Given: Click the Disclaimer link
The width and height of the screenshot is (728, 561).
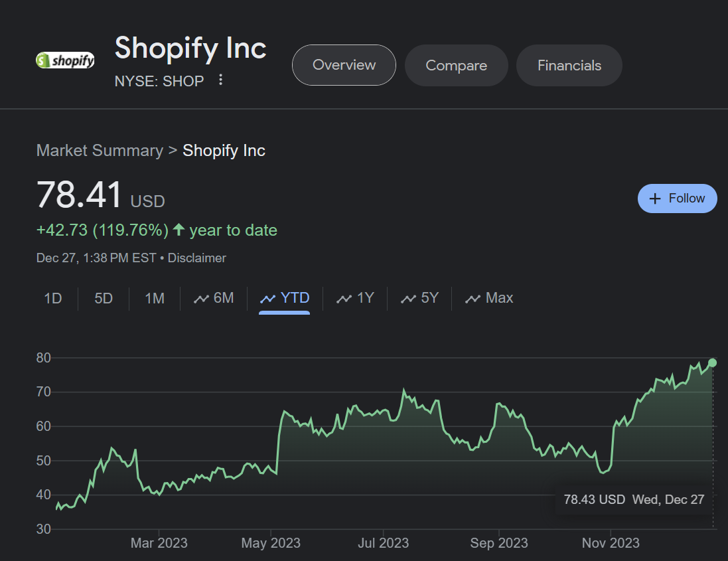Looking at the screenshot, I should 196,258.
